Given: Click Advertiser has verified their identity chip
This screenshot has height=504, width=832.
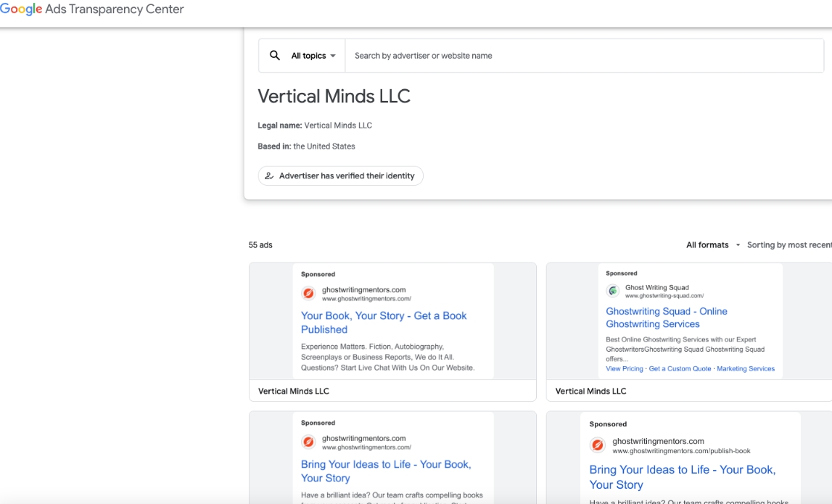Looking at the screenshot, I should point(341,175).
